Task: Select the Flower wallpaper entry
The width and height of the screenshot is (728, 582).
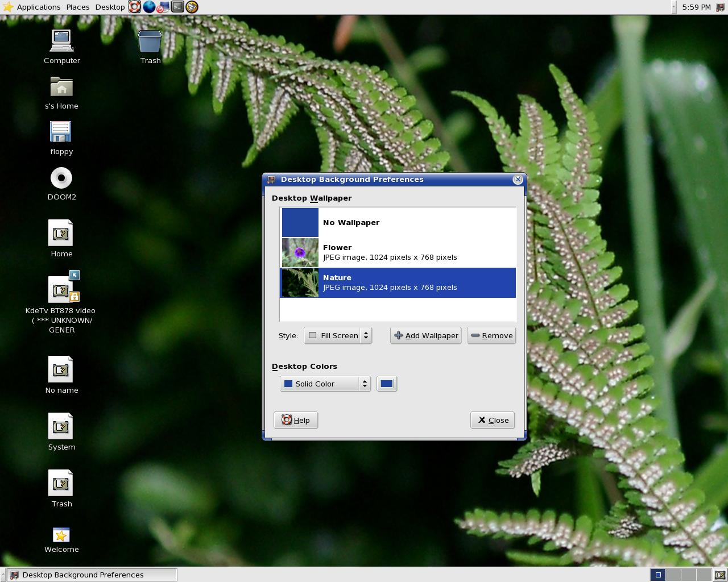Action: pos(398,252)
